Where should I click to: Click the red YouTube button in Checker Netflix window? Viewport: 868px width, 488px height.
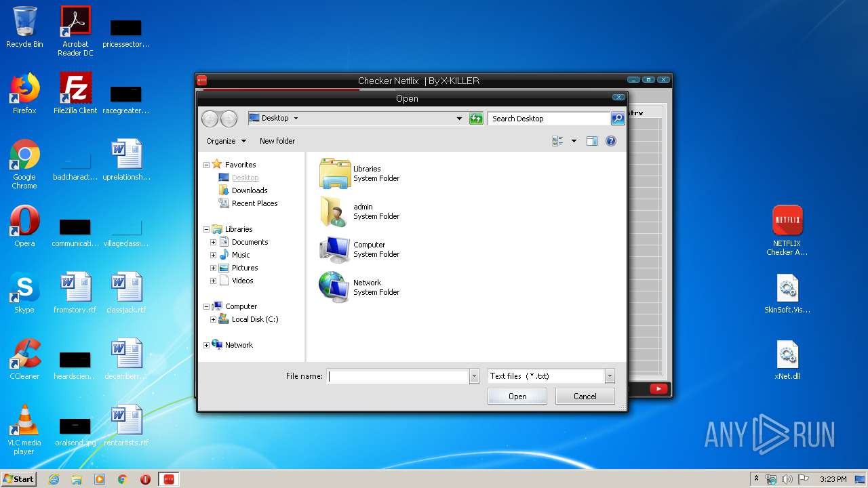pyautogui.click(x=658, y=388)
